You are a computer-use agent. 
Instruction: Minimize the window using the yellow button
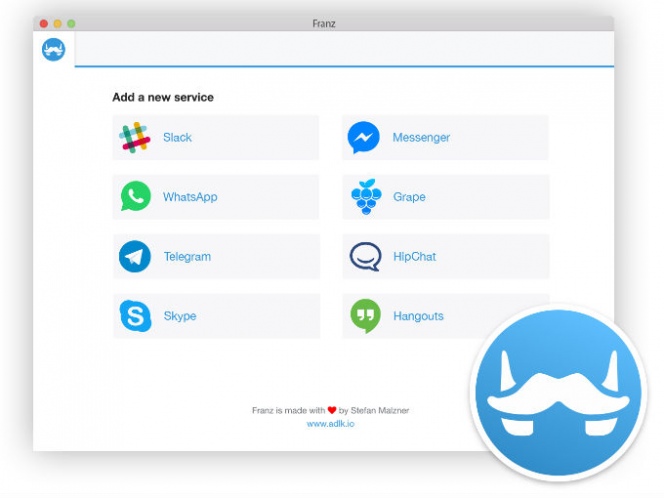click(x=57, y=23)
